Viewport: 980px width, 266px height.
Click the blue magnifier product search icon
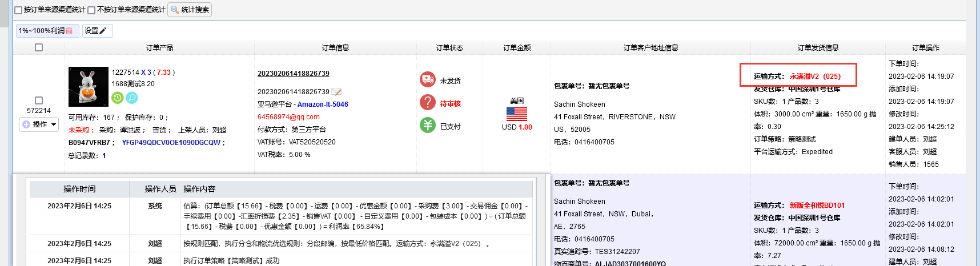(x=132, y=98)
